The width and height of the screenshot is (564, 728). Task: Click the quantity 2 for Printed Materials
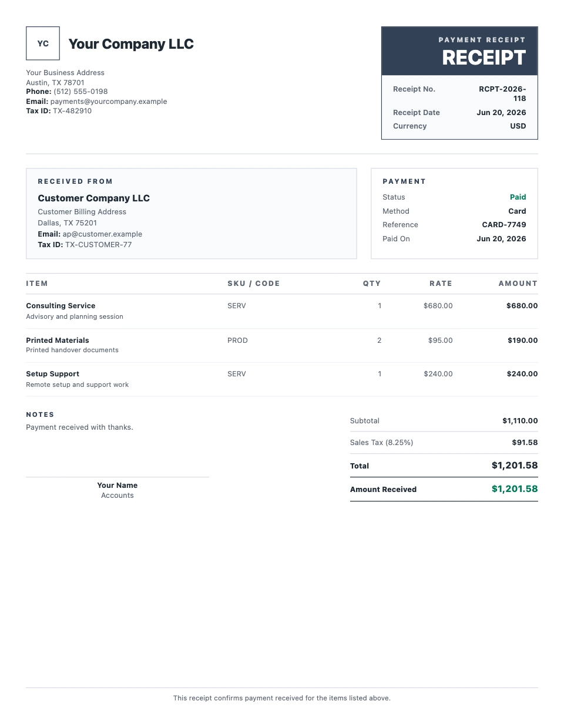[380, 341]
